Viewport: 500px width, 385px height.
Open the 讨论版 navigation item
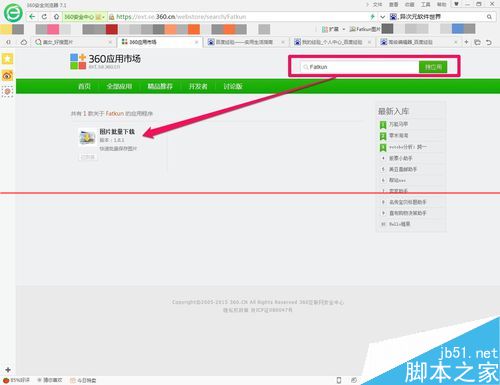(233, 86)
